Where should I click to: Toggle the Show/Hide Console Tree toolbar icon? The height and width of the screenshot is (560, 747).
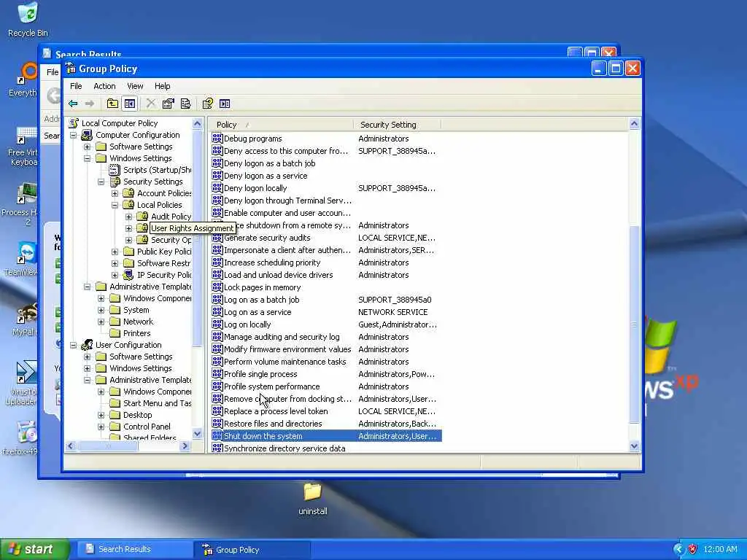click(130, 104)
